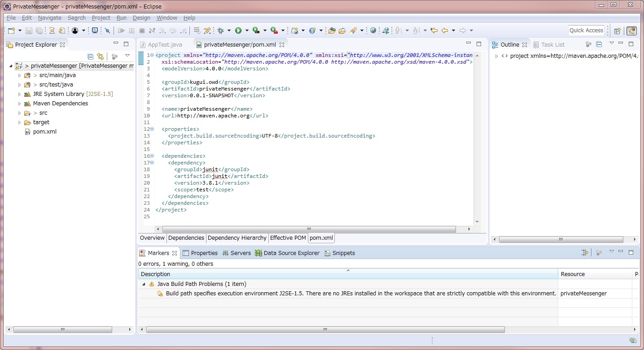The height and width of the screenshot is (350, 644).
Task: Click Project Explorer horizontal scrollbar
Action: (62, 329)
